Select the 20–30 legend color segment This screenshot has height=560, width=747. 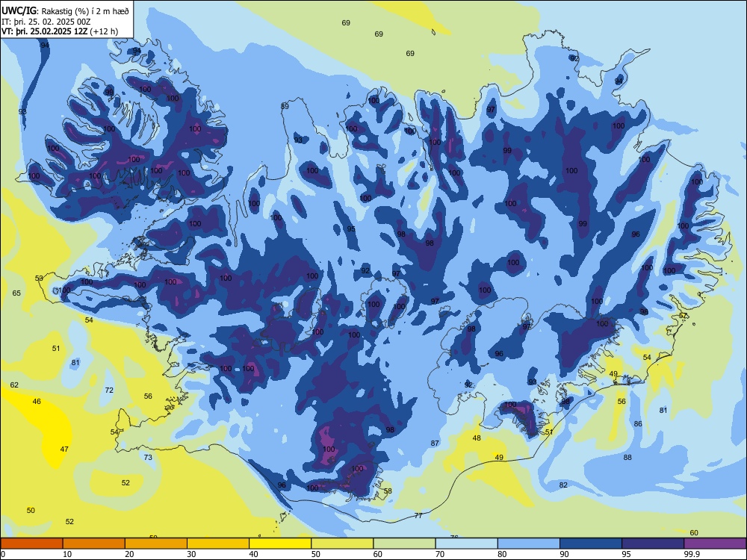(x=156, y=544)
